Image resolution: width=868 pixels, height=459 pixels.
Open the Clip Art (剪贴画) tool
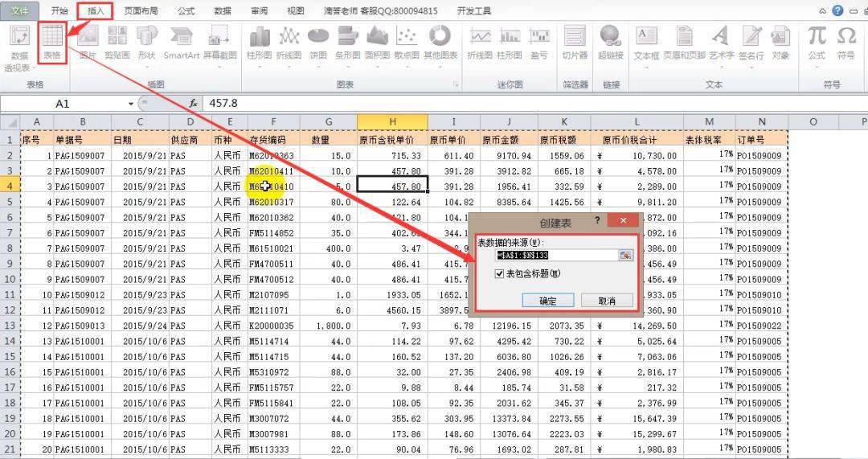click(x=117, y=43)
